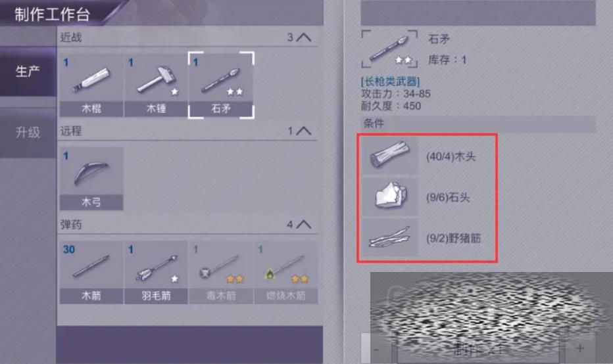Click the 石矛 preview icon in details
613x364 pixels.
coord(389,49)
